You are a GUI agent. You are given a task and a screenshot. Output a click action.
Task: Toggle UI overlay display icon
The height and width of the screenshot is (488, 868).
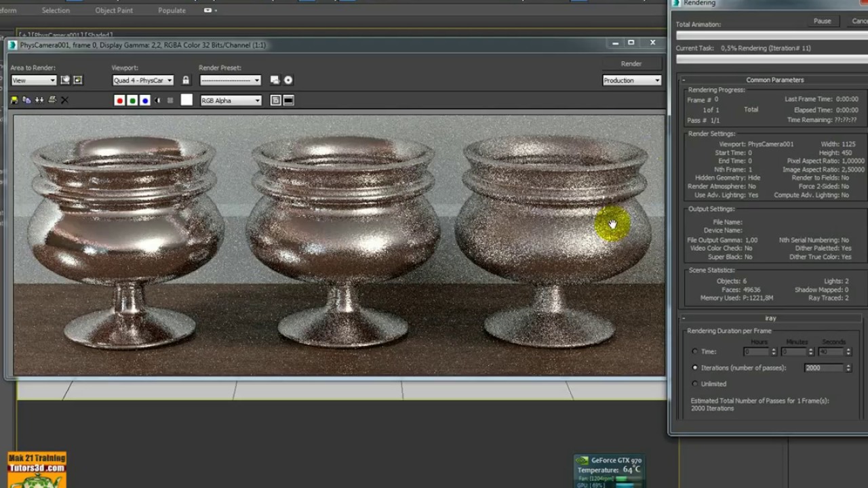pos(275,100)
